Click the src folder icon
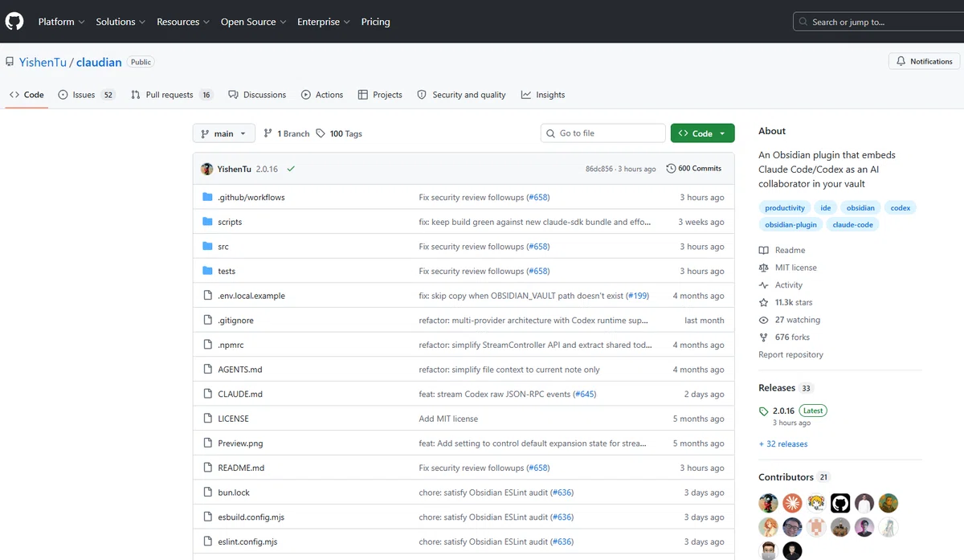 207,247
